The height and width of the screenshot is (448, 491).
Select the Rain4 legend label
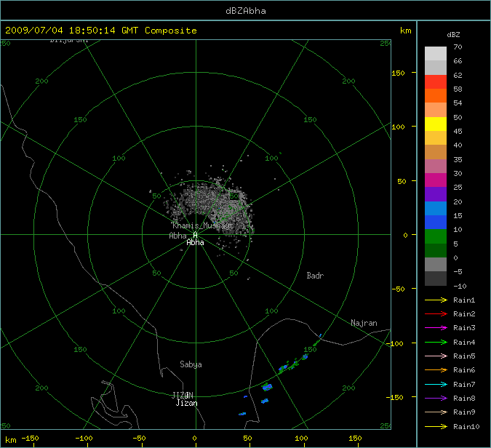(464, 343)
